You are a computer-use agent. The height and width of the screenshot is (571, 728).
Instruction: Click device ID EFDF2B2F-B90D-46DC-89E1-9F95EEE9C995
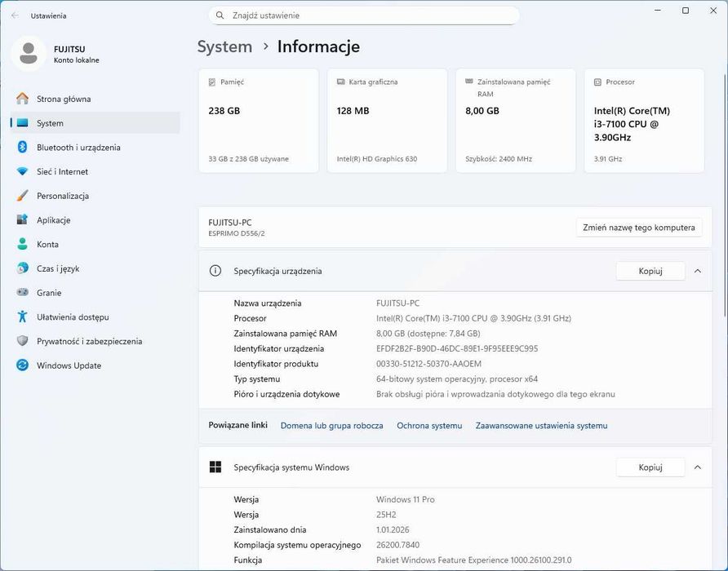click(457, 348)
